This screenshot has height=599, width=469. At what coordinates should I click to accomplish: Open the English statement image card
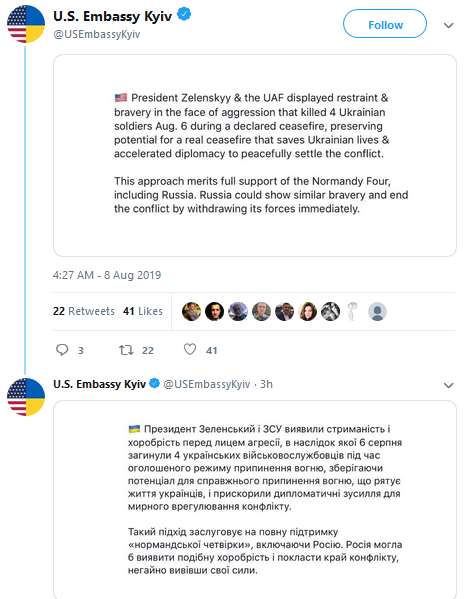pyautogui.click(x=255, y=155)
